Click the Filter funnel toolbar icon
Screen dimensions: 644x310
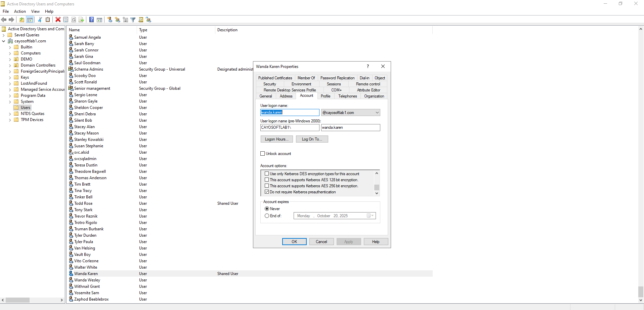(x=133, y=20)
